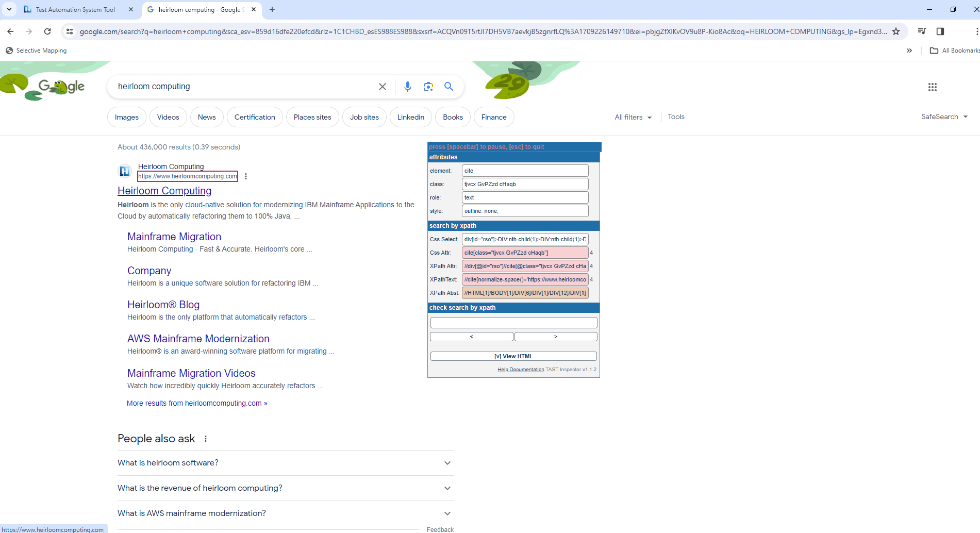Image resolution: width=980 pixels, height=533 pixels.
Task: Toggle the View HTML button
Action: coord(513,356)
